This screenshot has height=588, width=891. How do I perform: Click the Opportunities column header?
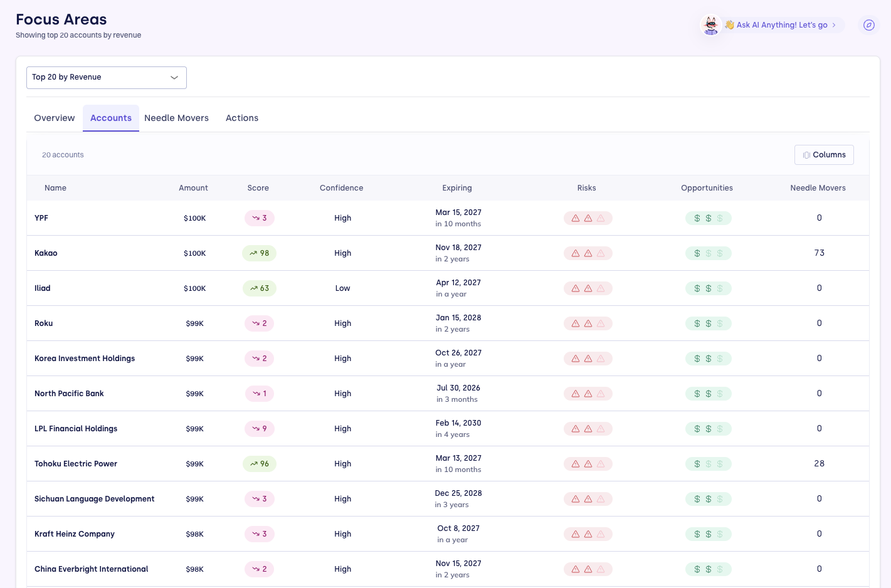coord(707,188)
